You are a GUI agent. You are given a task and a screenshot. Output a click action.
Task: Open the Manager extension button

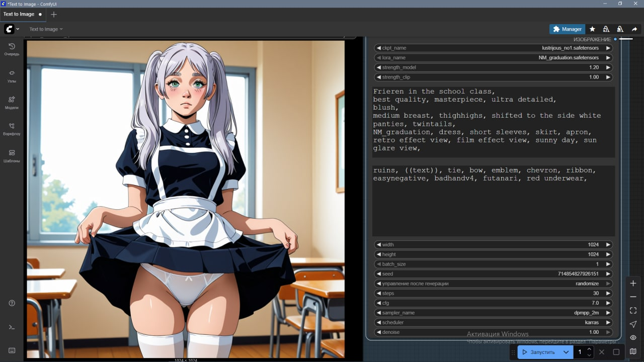tap(567, 29)
